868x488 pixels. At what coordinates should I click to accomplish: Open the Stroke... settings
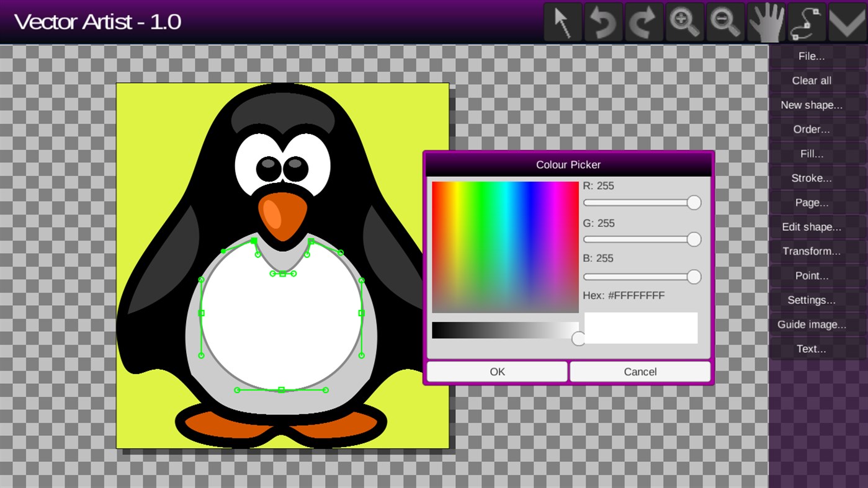click(811, 178)
